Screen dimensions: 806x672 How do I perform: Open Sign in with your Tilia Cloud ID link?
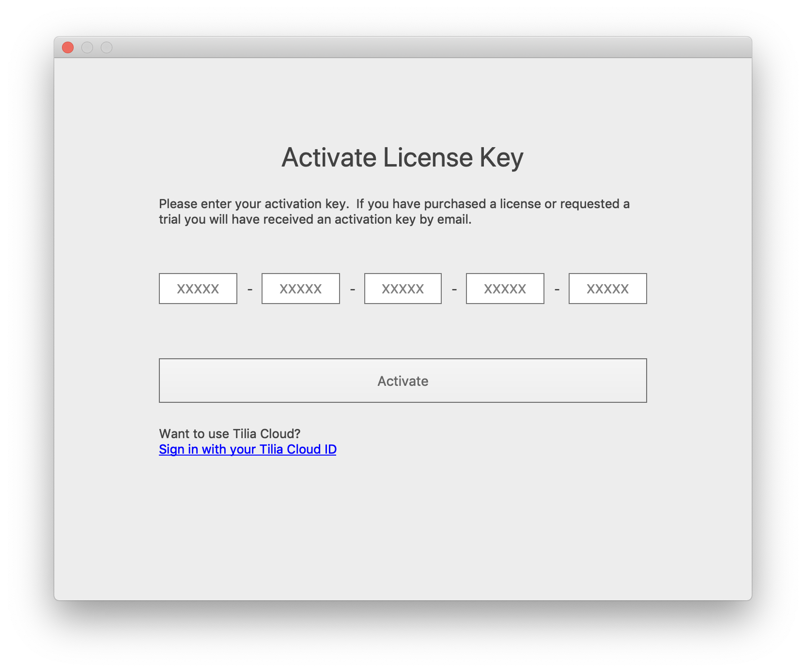click(x=248, y=449)
